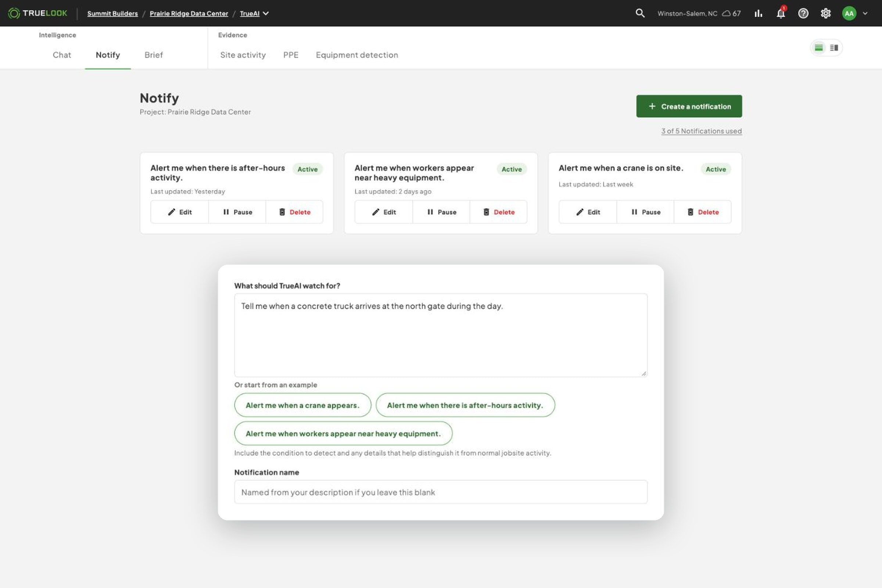Click the Summit Builders breadcrumb link

coord(112,14)
